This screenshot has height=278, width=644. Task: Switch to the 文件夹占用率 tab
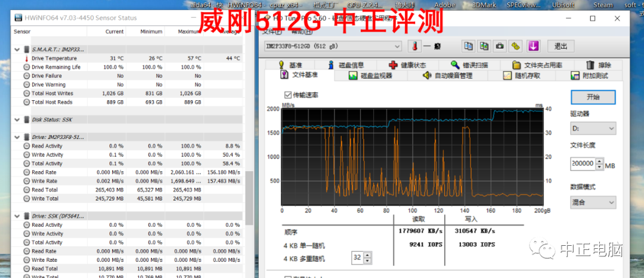click(538, 65)
